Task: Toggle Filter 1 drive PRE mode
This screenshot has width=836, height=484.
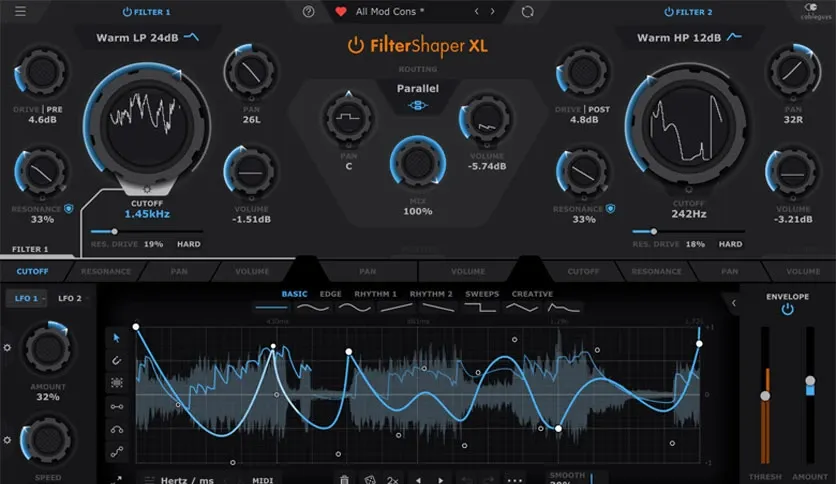Action: pyautogui.click(x=54, y=109)
